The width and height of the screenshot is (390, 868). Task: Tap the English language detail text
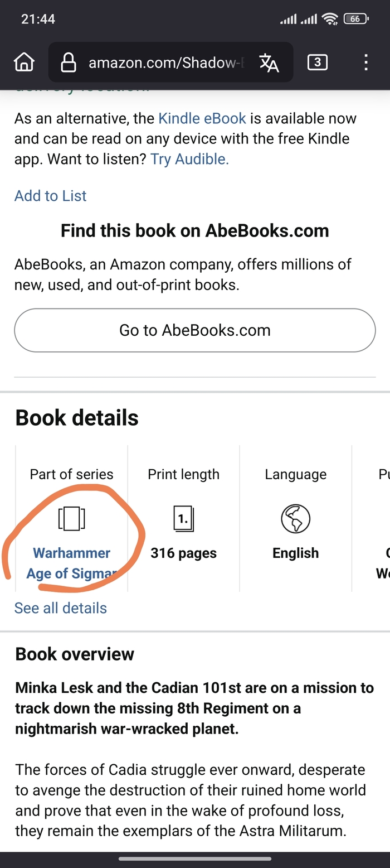tap(295, 553)
